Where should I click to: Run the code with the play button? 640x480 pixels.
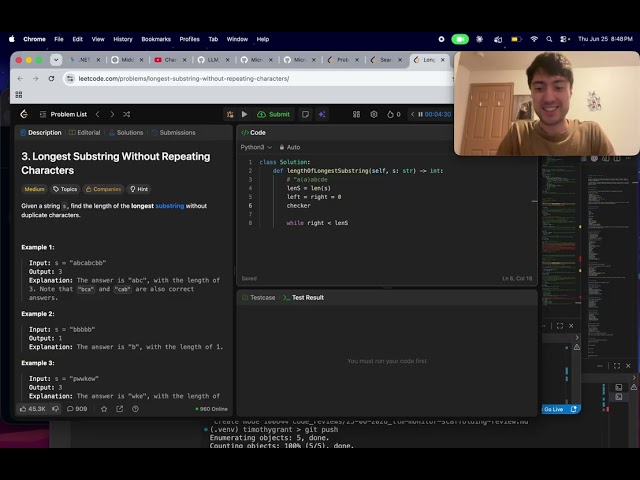[244, 114]
